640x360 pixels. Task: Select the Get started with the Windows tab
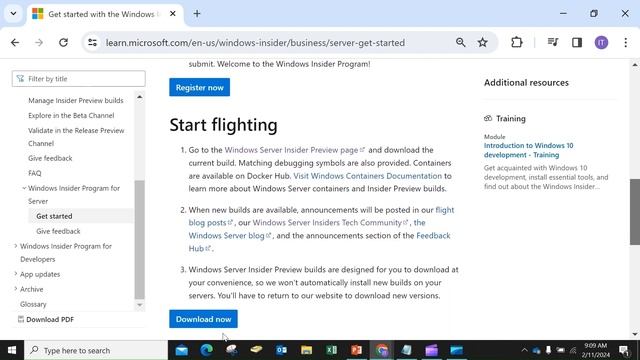(105, 14)
